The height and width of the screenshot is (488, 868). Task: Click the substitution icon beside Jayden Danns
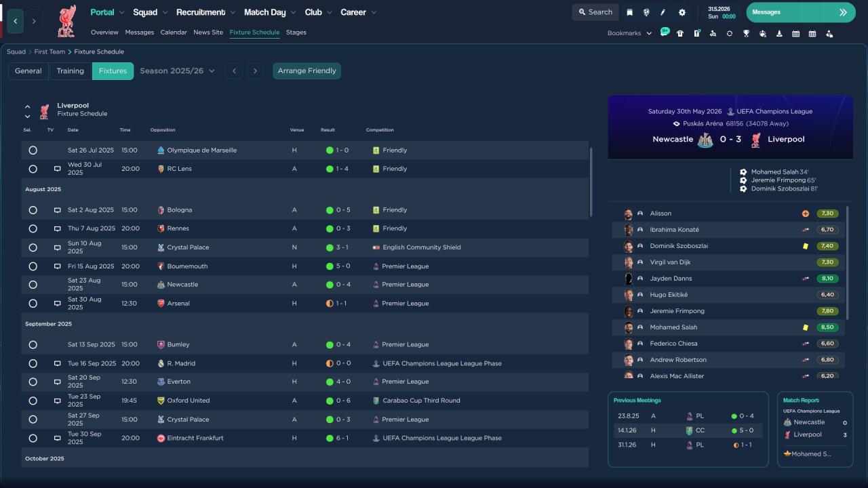[x=806, y=279]
